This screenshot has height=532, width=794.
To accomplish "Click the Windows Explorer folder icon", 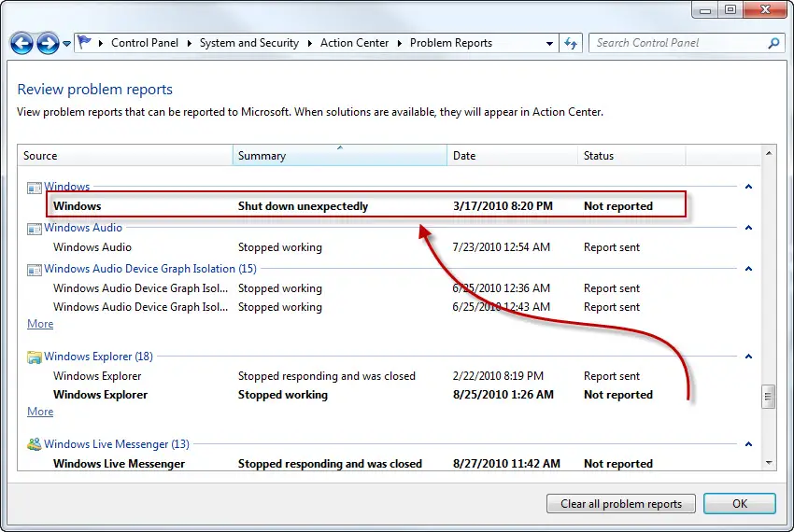I will coord(34,357).
